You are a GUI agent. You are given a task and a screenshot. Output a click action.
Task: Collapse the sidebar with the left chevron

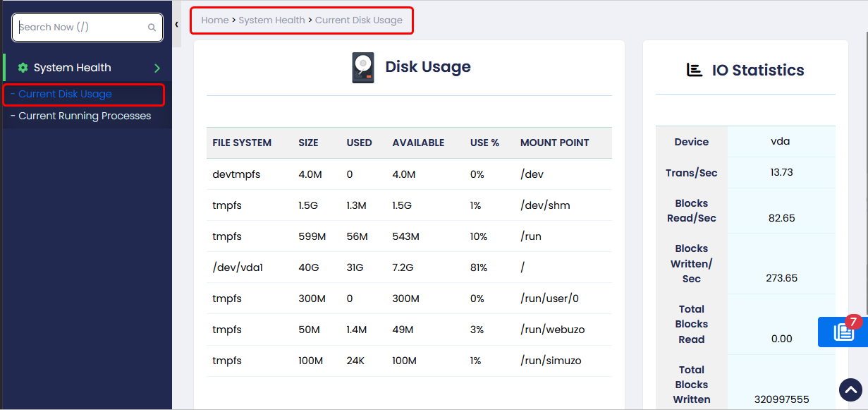[x=176, y=24]
